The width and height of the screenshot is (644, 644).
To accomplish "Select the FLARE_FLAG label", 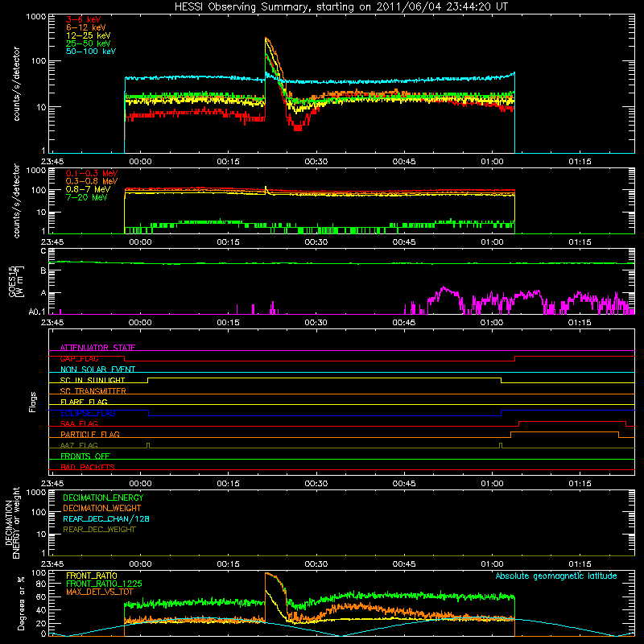I will (x=84, y=402).
